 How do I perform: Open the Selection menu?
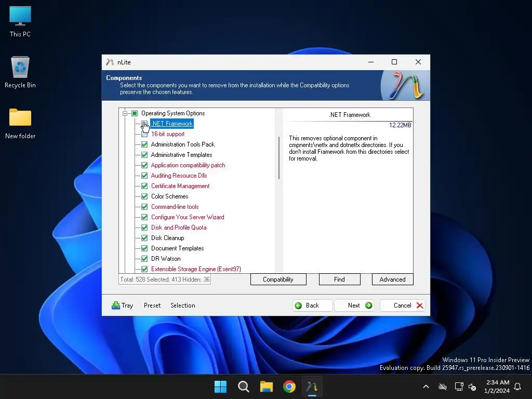point(182,305)
